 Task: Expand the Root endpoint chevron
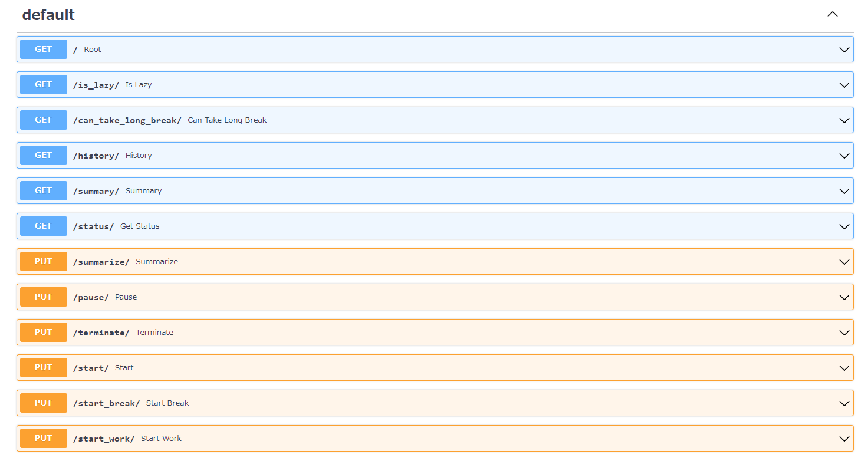[x=844, y=50]
